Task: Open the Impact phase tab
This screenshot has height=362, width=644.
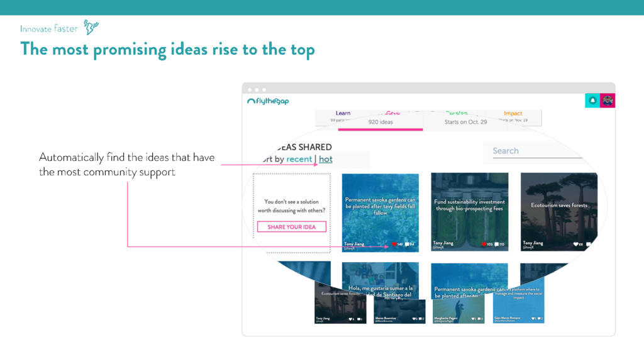Action: click(513, 113)
